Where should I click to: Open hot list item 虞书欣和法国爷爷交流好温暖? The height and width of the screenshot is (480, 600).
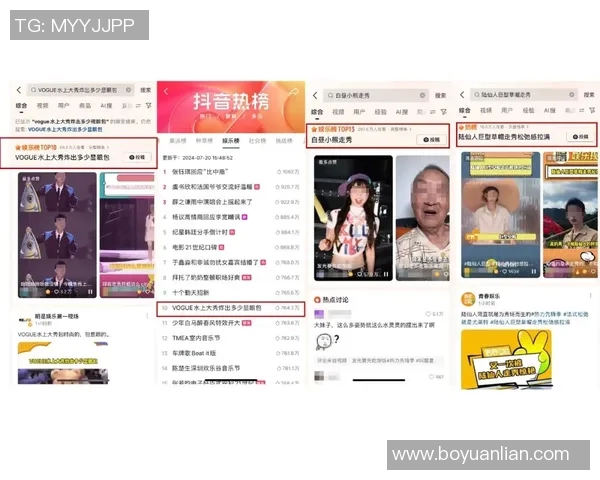(231, 187)
